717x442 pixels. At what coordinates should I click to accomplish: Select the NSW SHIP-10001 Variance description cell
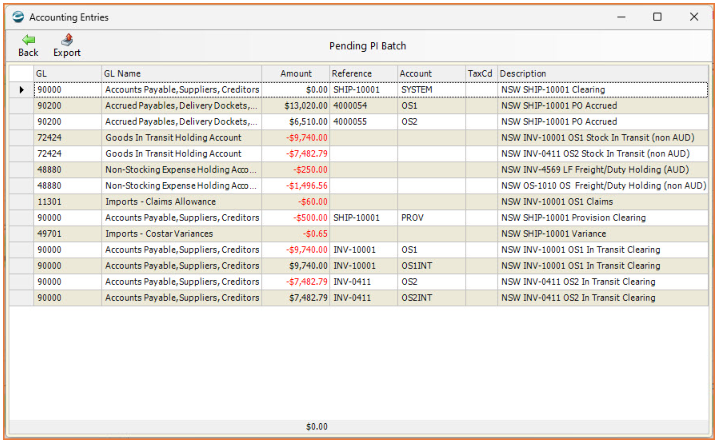tap(603, 234)
